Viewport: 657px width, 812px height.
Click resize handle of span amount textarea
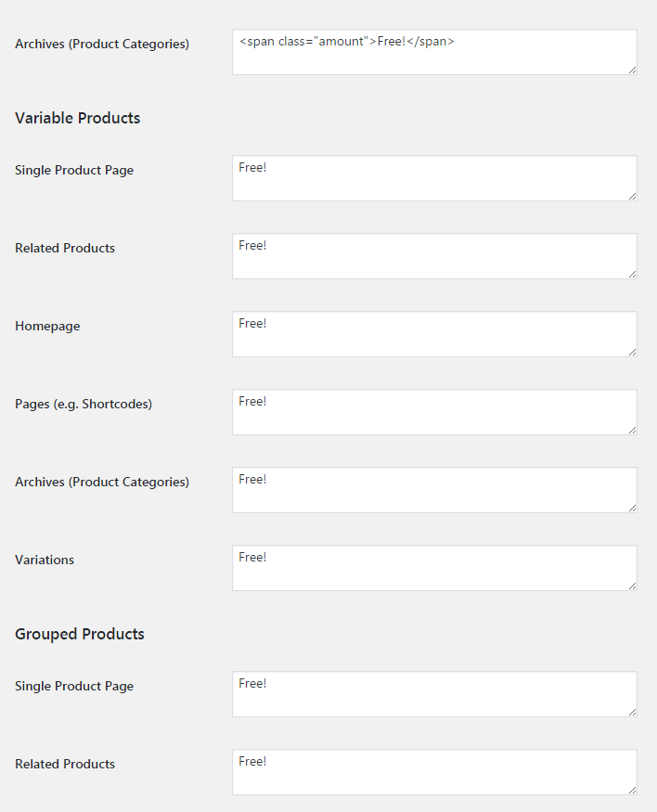click(x=633, y=71)
